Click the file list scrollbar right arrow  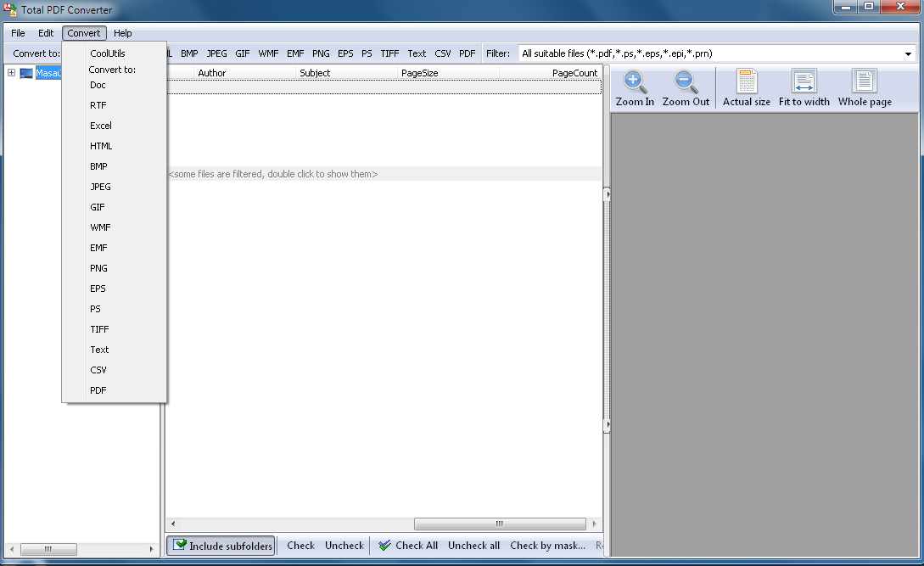(x=594, y=524)
